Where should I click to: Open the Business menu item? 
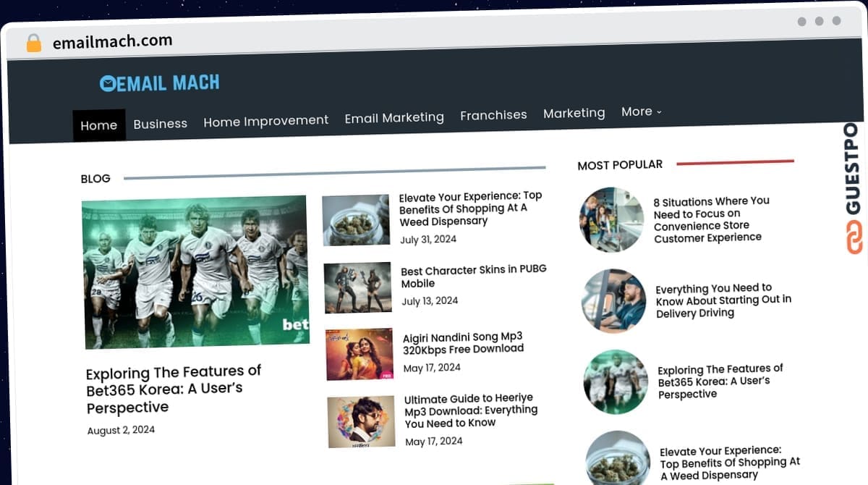[x=161, y=124]
